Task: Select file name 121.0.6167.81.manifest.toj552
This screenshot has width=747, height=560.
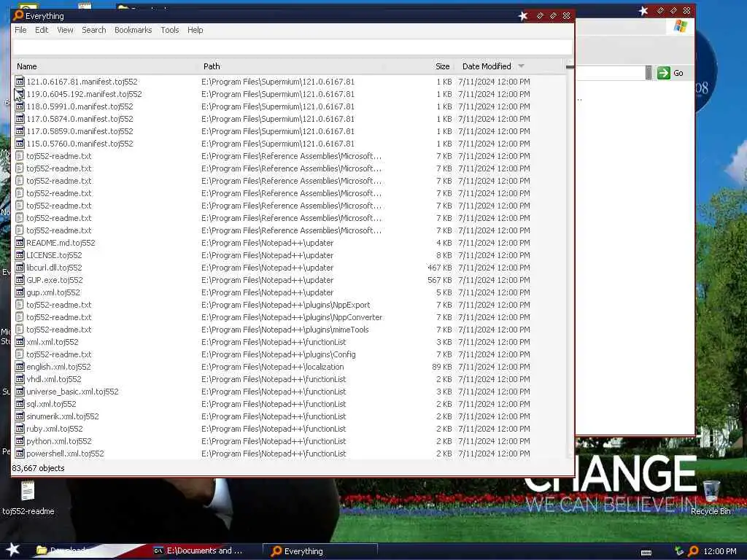Action: 82,82
